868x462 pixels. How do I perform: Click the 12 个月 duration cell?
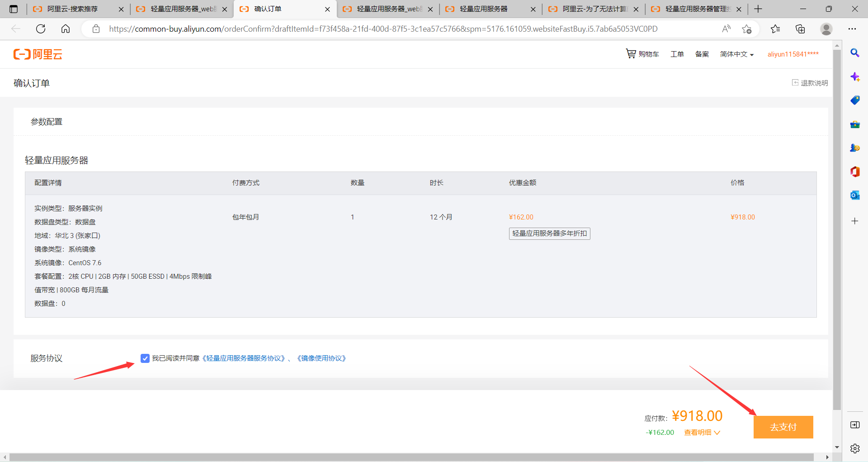click(x=441, y=217)
